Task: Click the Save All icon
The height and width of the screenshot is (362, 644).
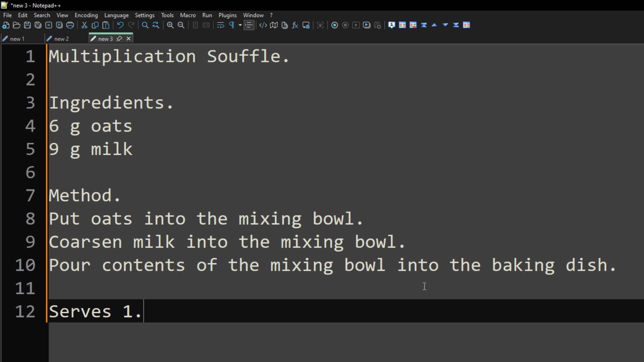Action: coord(38,25)
